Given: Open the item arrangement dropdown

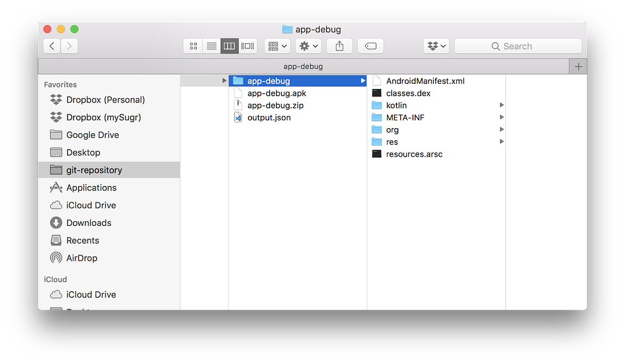Looking at the screenshot, I should [277, 46].
